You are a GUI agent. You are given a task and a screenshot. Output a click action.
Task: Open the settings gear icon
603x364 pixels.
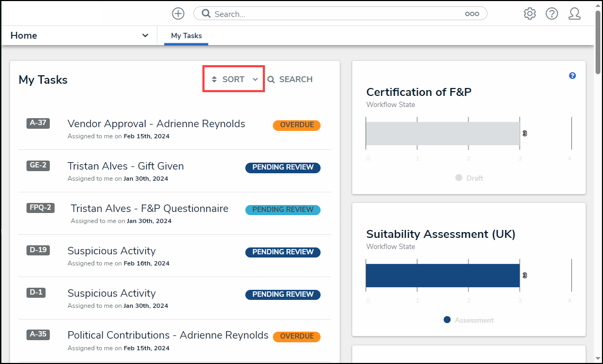click(x=529, y=14)
